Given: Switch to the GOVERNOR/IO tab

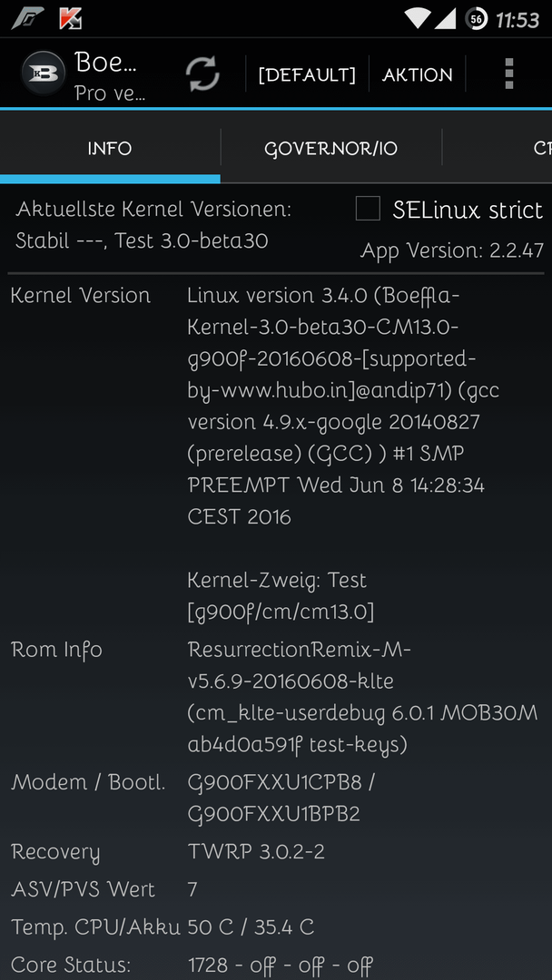Looking at the screenshot, I should point(330,149).
